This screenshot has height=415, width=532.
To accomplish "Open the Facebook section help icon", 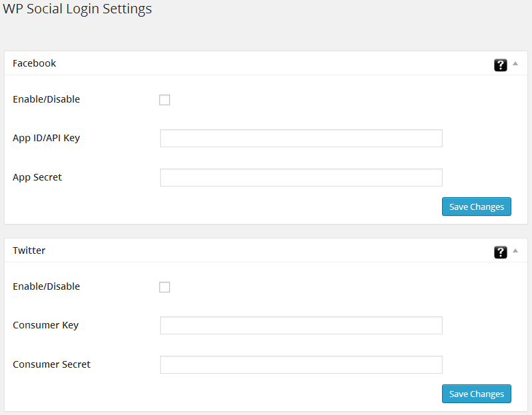I will [500, 65].
